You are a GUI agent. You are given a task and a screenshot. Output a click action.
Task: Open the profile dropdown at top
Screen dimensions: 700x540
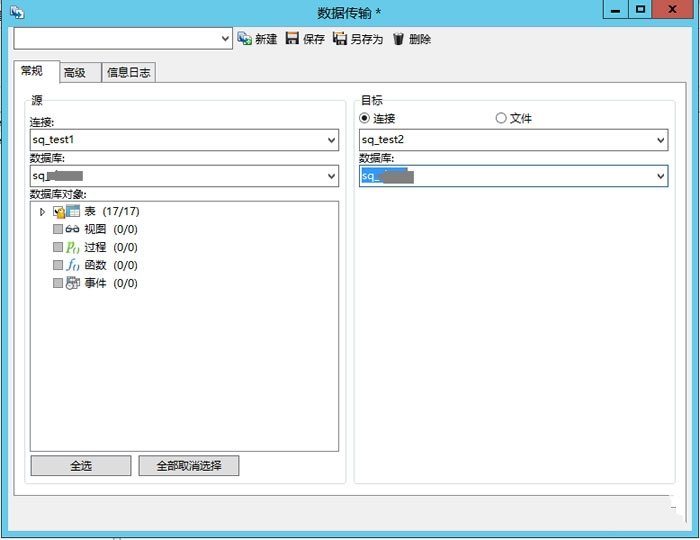tap(225, 39)
